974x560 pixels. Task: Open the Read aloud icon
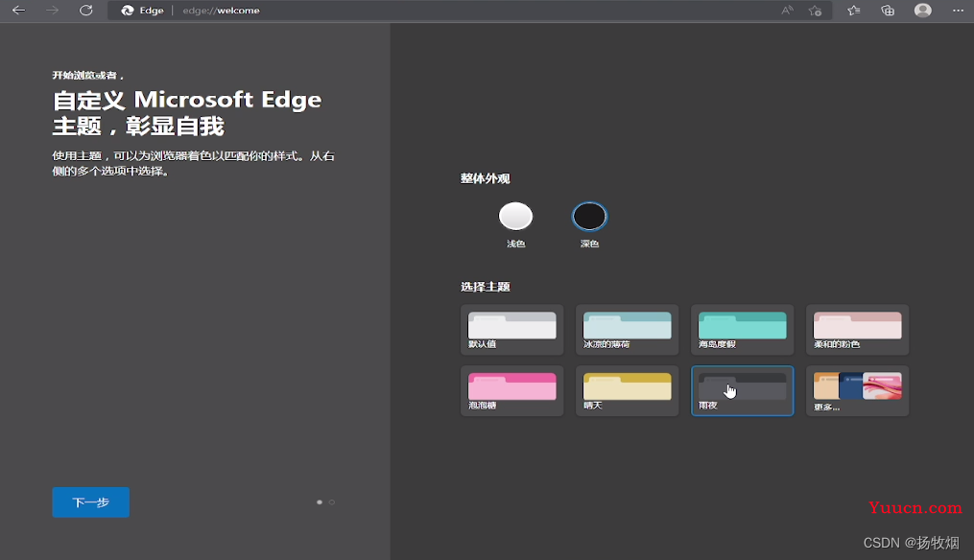coord(787,10)
